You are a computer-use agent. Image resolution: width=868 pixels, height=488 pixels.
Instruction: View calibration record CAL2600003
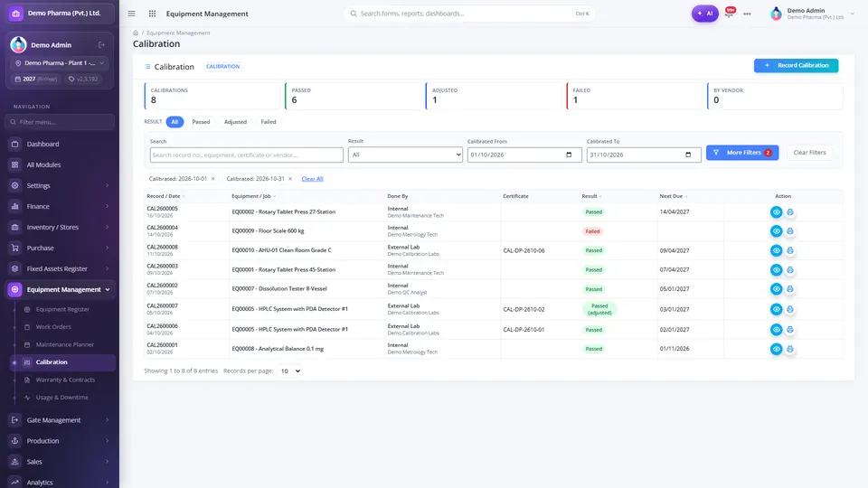click(776, 270)
